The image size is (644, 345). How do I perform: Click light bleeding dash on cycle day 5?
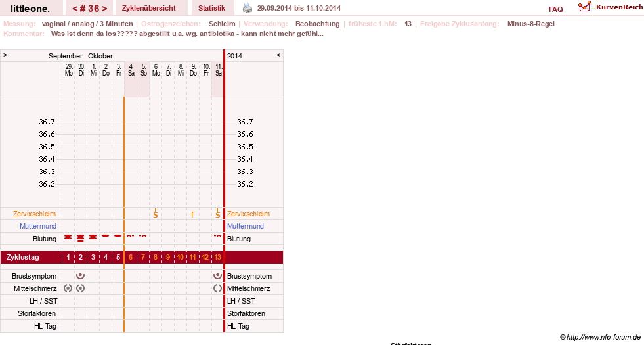pos(118,236)
